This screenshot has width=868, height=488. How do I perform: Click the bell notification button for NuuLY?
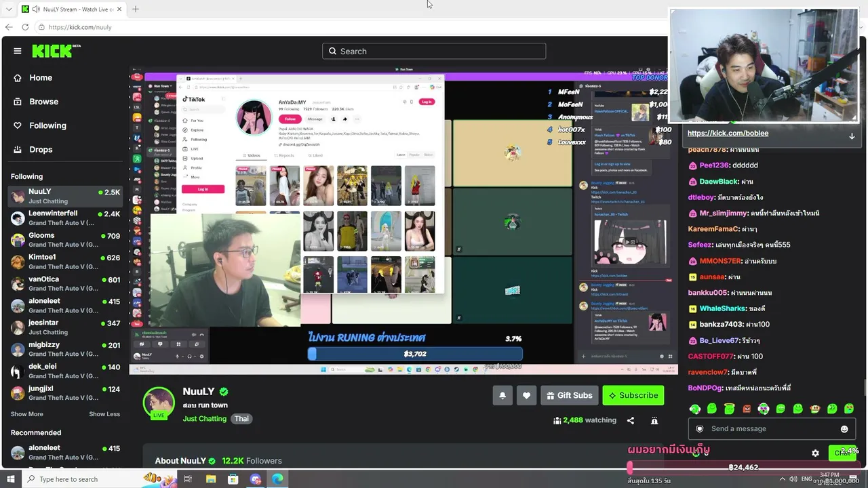coord(502,396)
